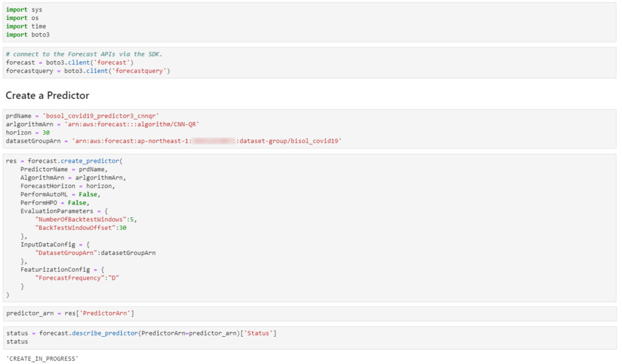622x364 pixels.
Task: Click the InputDataConfig DatasetGroupArn entry
Action: [95, 252]
